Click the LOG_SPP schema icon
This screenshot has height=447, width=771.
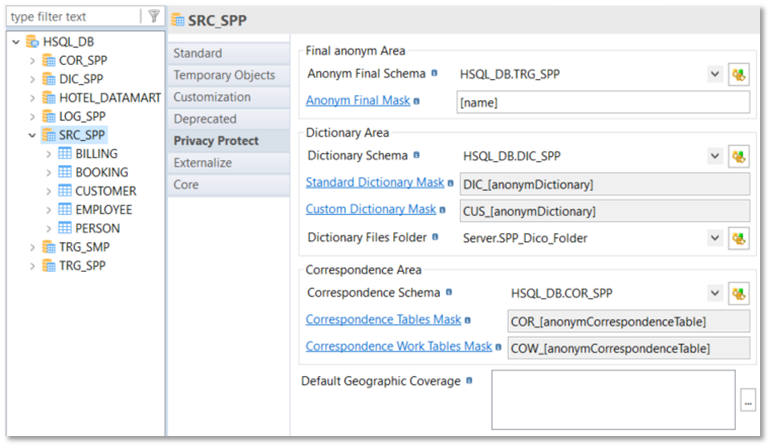coord(49,117)
